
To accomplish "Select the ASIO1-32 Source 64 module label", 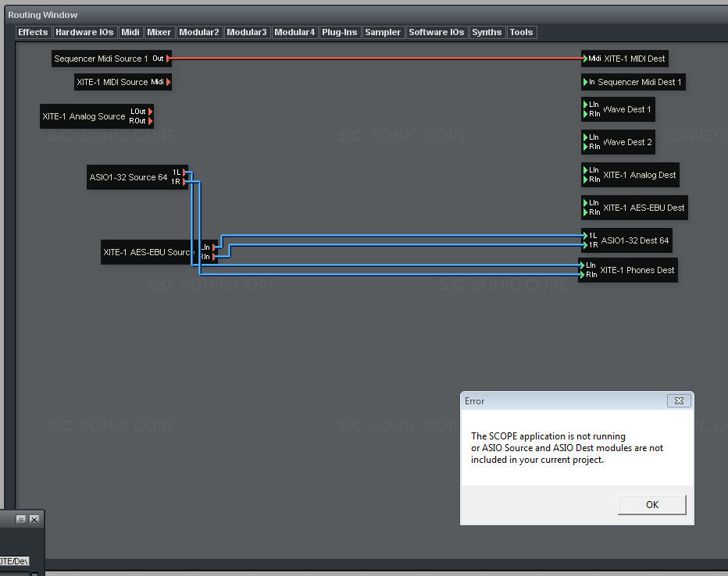I will tap(128, 177).
